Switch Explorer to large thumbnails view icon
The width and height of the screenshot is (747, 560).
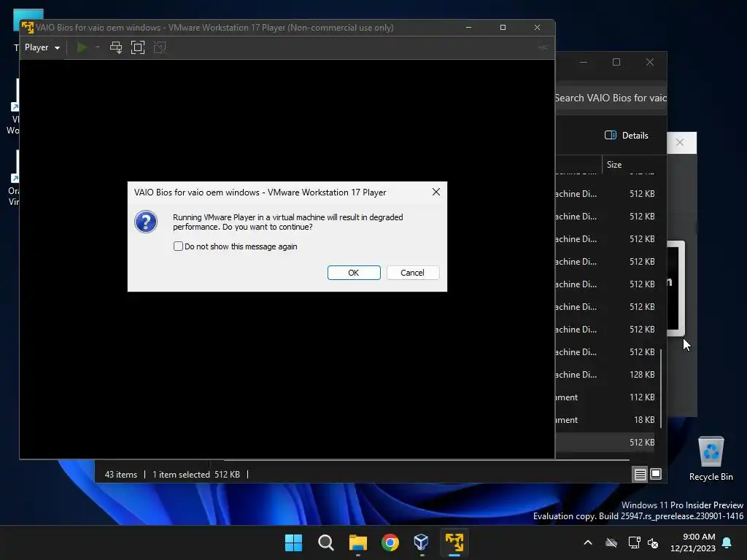[x=656, y=474]
